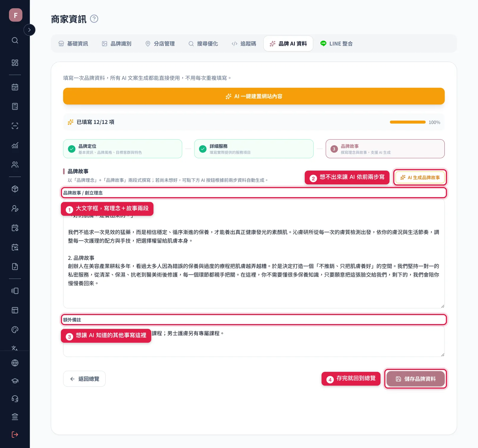The image size is (478, 448).
Task: Click the help question mark beside 商家資訊
Action: coord(94,19)
